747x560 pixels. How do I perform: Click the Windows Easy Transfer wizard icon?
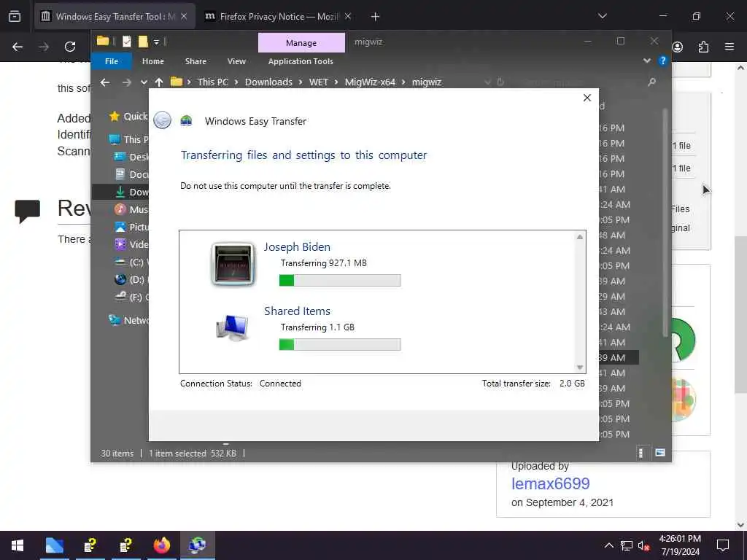tap(186, 120)
